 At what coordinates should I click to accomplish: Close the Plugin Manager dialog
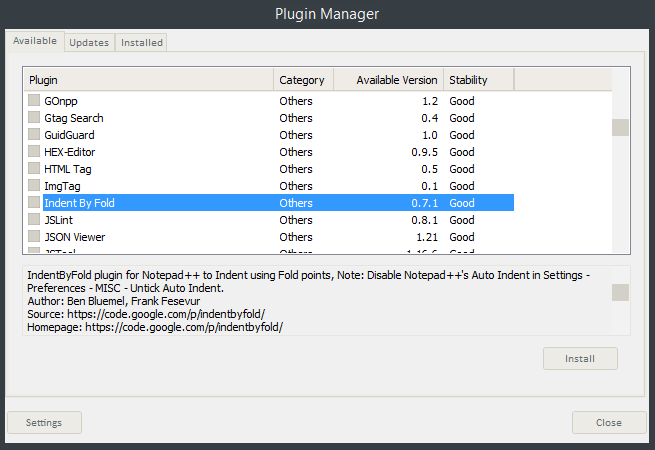click(x=609, y=422)
